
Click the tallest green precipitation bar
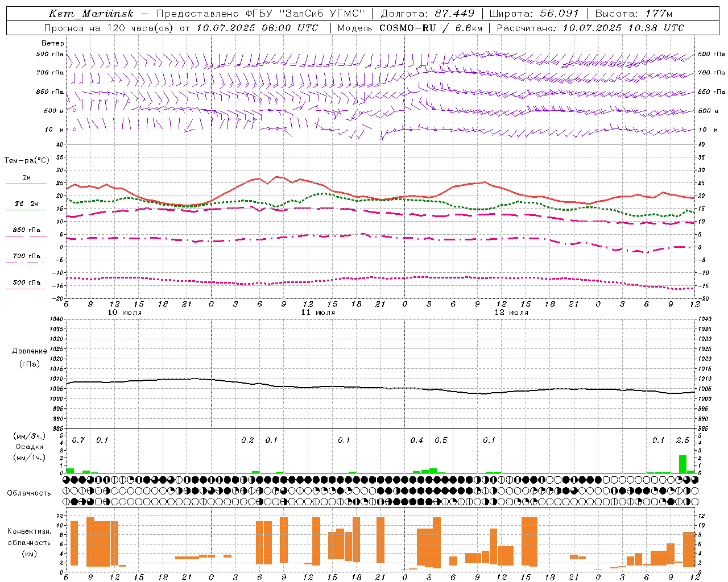(682, 464)
